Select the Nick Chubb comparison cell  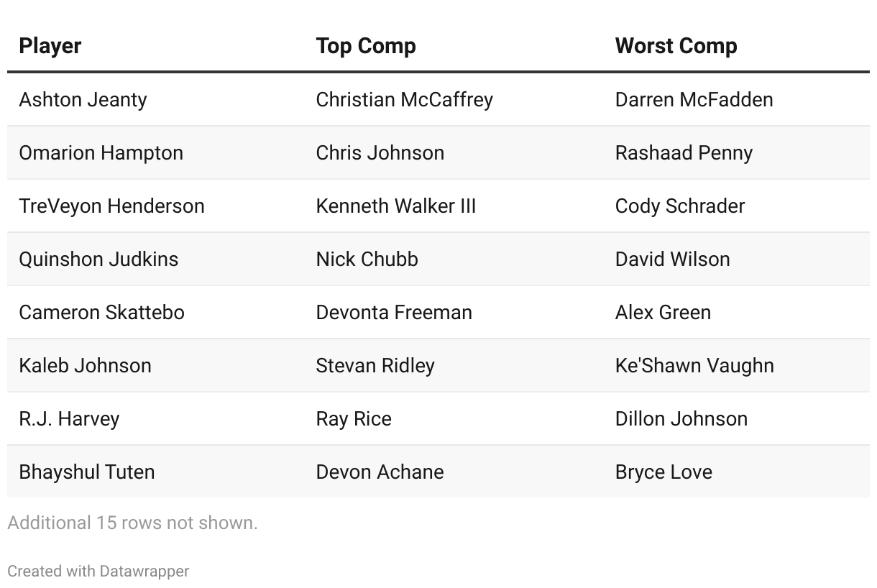(367, 259)
